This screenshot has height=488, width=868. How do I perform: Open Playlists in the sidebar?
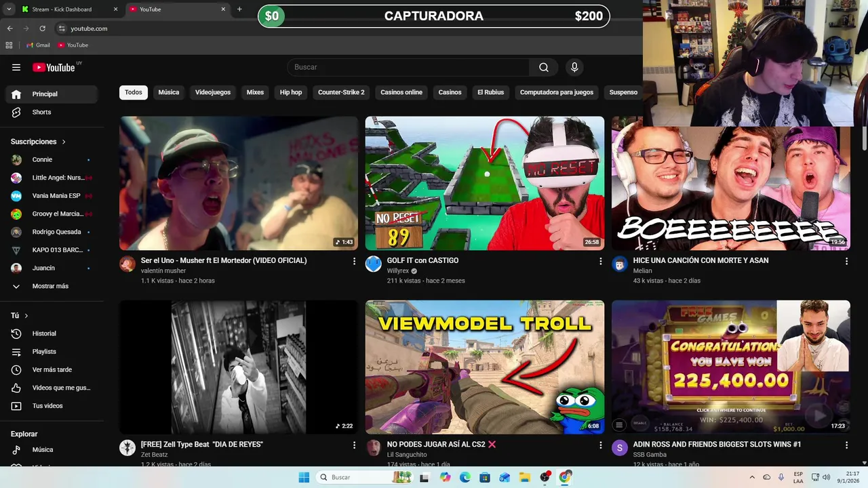(x=52, y=352)
